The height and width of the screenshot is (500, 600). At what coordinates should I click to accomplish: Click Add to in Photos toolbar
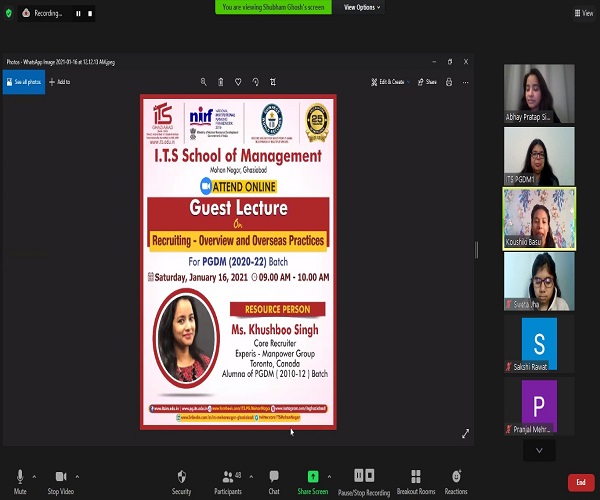[59, 82]
